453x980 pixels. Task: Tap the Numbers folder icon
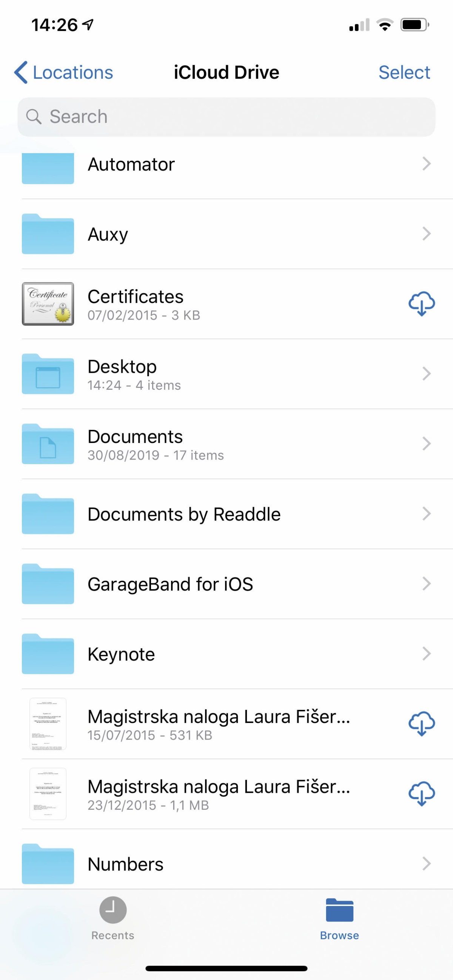[48, 864]
